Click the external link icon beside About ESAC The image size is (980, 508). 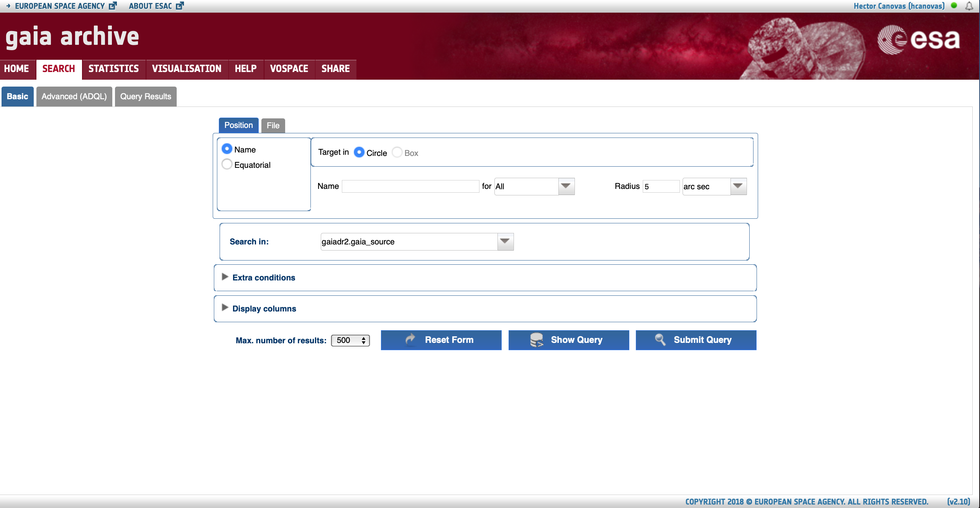click(180, 6)
